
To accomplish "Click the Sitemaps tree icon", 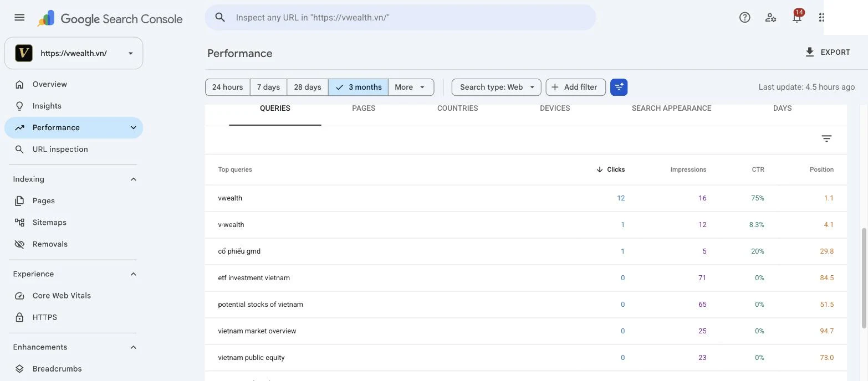I will [x=19, y=222].
